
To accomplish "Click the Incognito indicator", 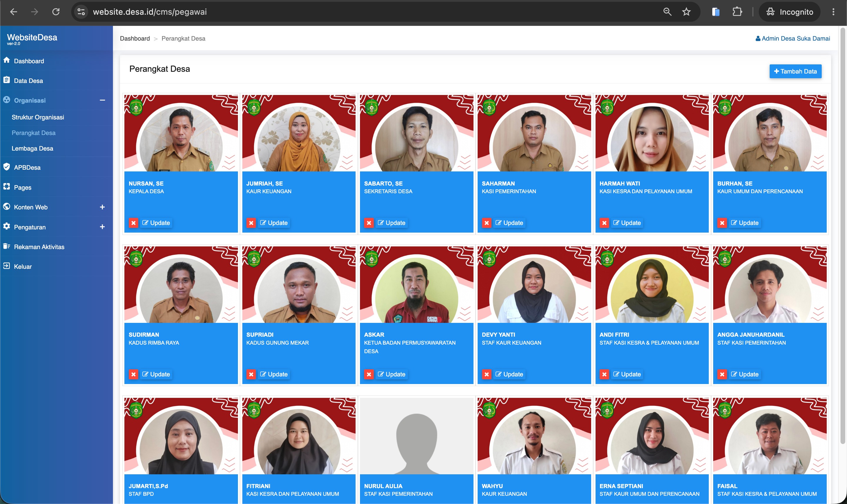I will [x=790, y=12].
